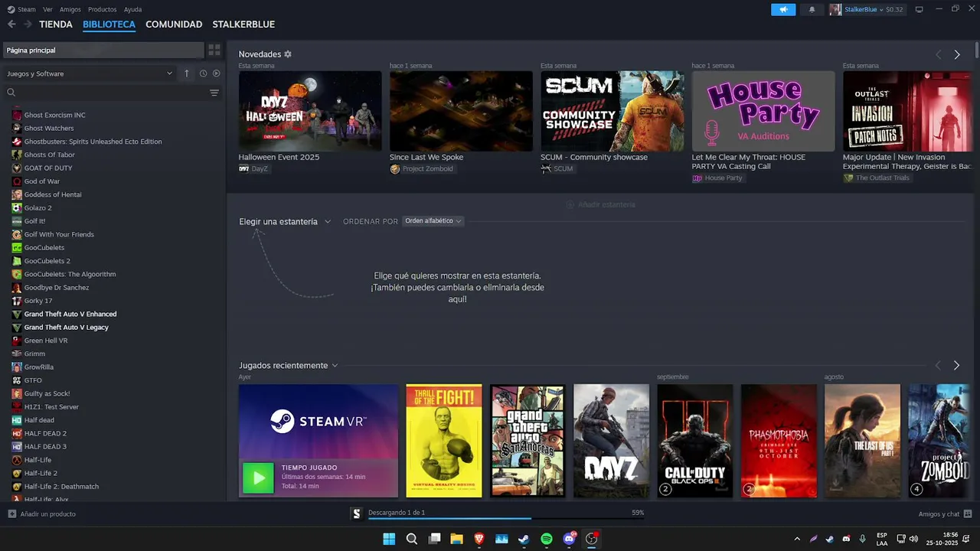Open Novedades settings gear
The height and width of the screenshot is (551, 980).
click(x=288, y=54)
